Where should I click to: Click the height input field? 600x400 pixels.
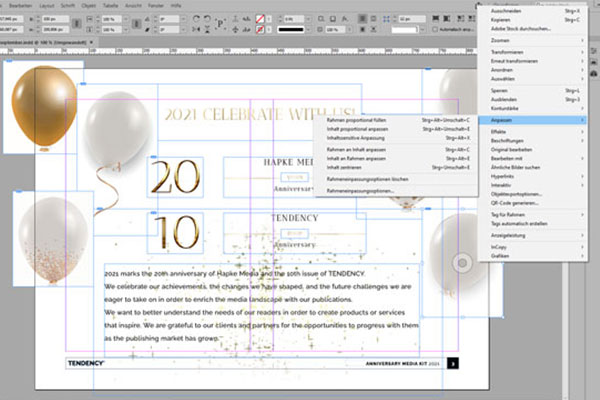pyautogui.click(x=55, y=29)
